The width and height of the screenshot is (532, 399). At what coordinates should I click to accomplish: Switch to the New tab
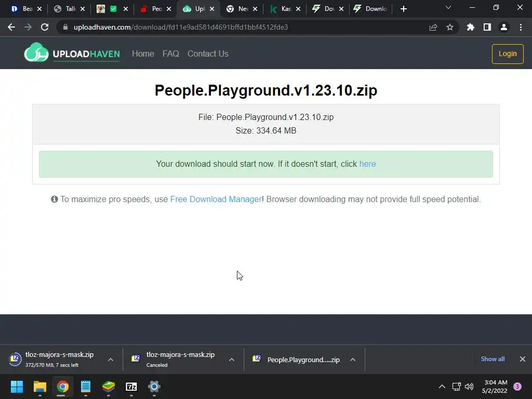(x=238, y=9)
